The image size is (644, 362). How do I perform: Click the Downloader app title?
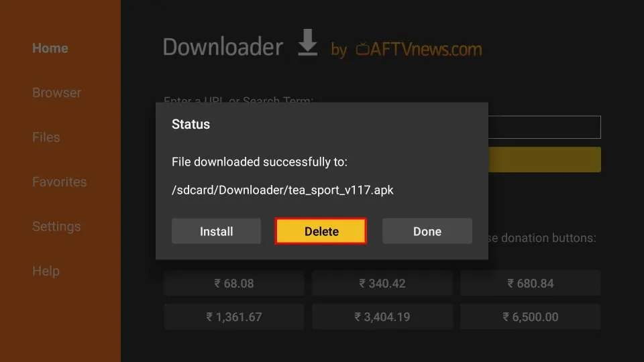(x=223, y=47)
